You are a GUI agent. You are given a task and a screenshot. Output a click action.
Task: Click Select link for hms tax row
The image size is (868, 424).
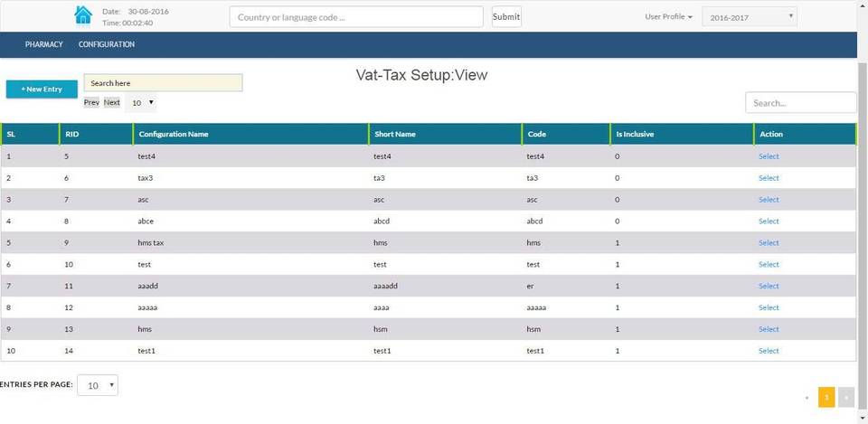click(x=769, y=243)
